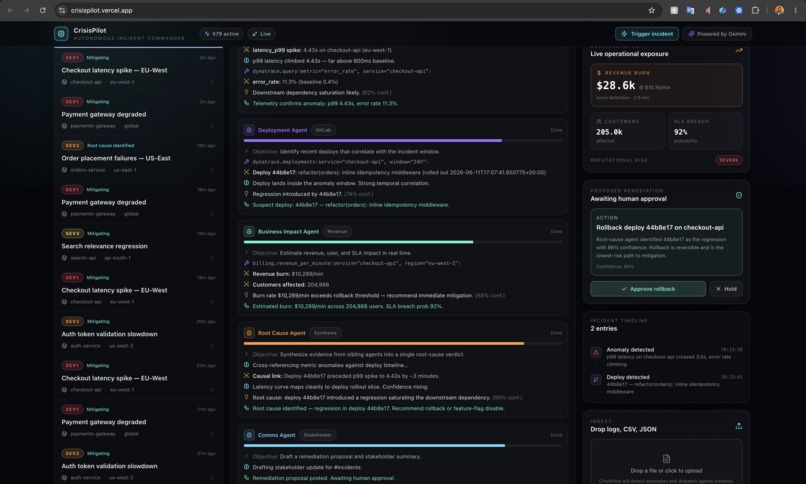The width and height of the screenshot is (806, 484).
Task: Click the browser forward arrow
Action: [26, 10]
